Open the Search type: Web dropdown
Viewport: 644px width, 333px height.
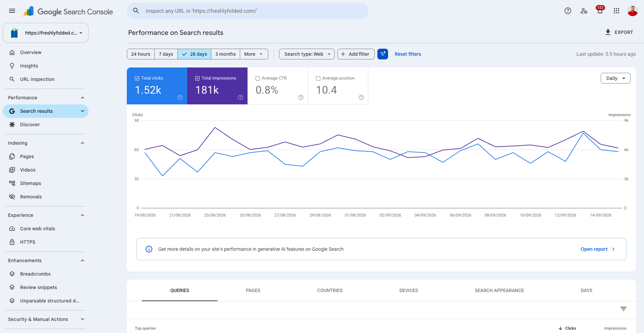(307, 54)
